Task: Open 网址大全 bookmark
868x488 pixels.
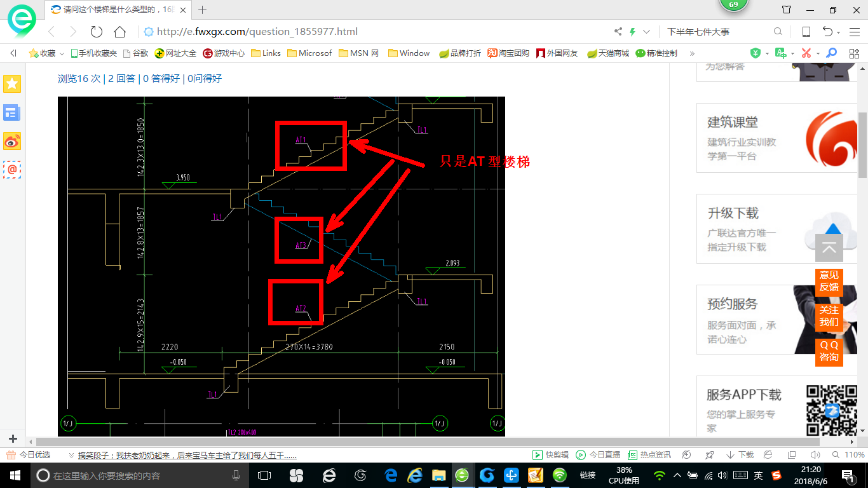Action: [x=175, y=53]
